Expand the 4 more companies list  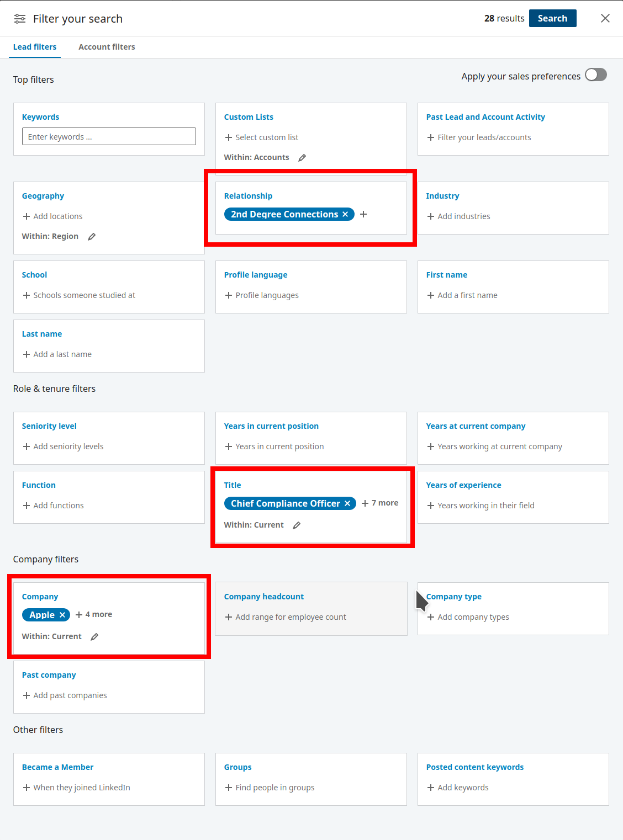pyautogui.click(x=94, y=614)
